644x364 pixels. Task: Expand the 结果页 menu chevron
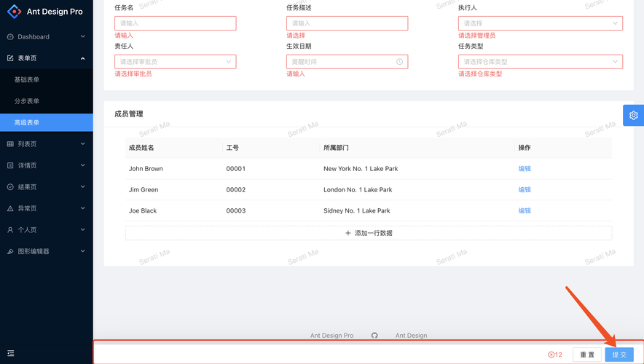point(82,186)
